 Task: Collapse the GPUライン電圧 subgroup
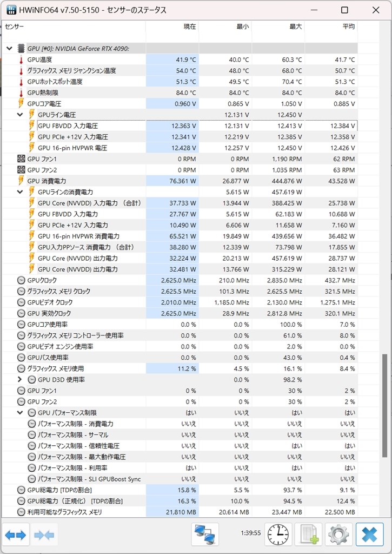coord(20,115)
